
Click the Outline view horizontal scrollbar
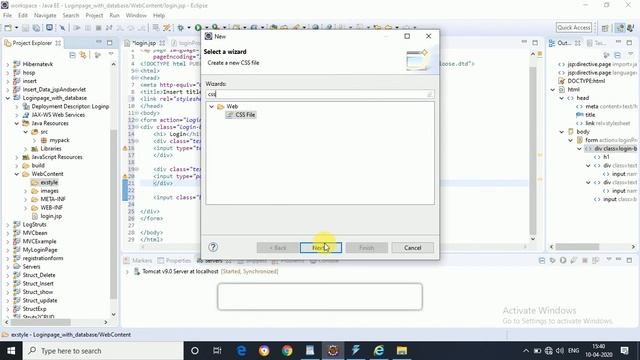pyautogui.click(x=577, y=247)
